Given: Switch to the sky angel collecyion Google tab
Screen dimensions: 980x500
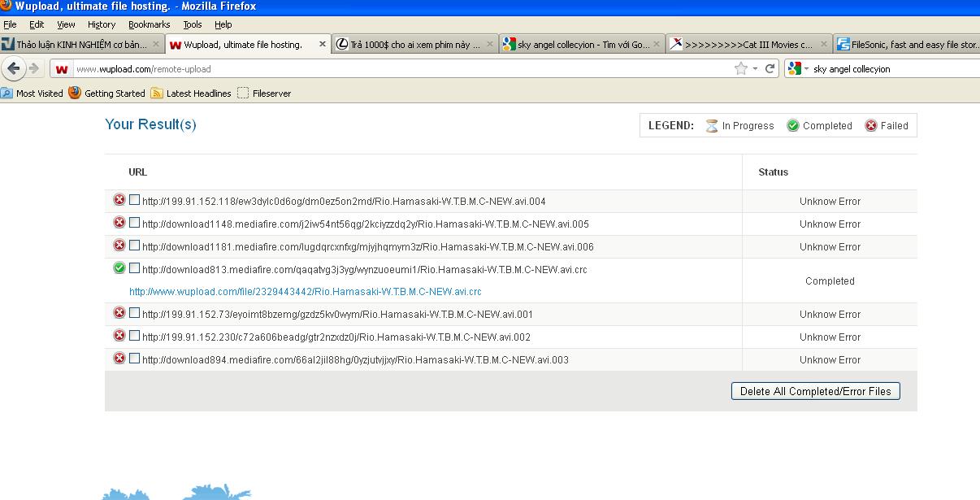Looking at the screenshot, I should tap(581, 45).
